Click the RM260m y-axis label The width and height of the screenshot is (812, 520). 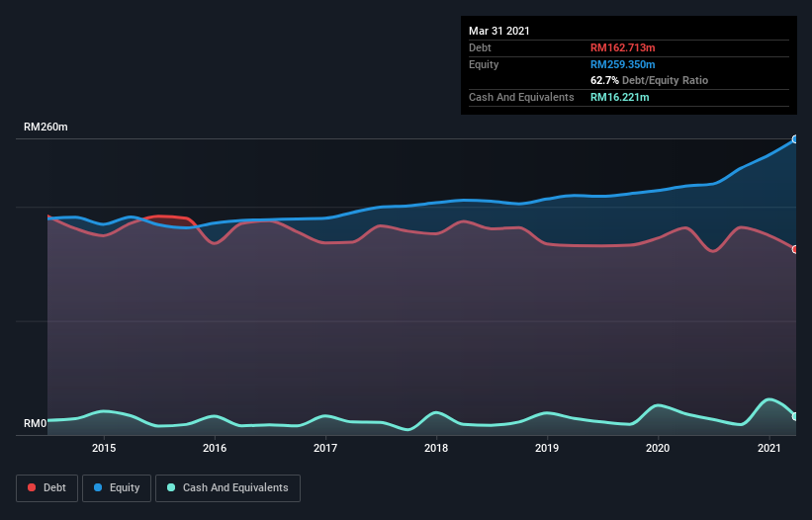pos(45,127)
